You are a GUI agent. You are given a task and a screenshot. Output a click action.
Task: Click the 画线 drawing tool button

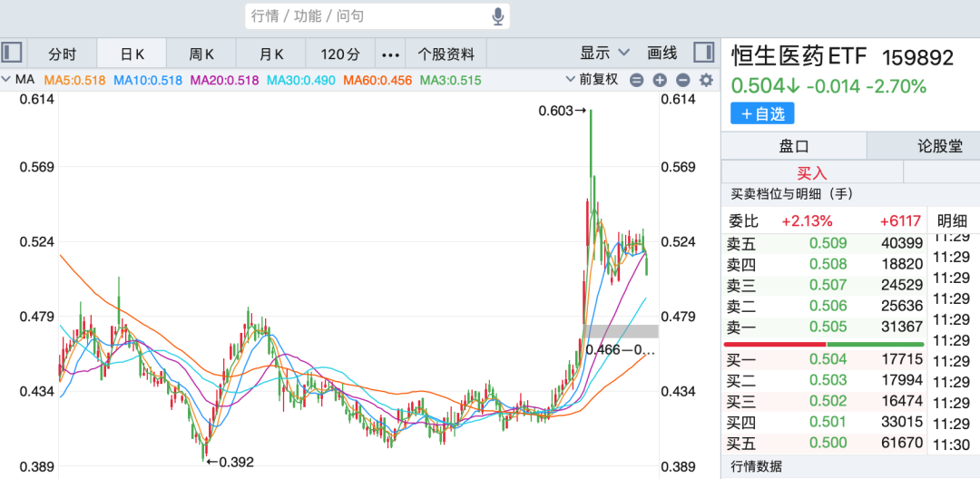point(662,54)
